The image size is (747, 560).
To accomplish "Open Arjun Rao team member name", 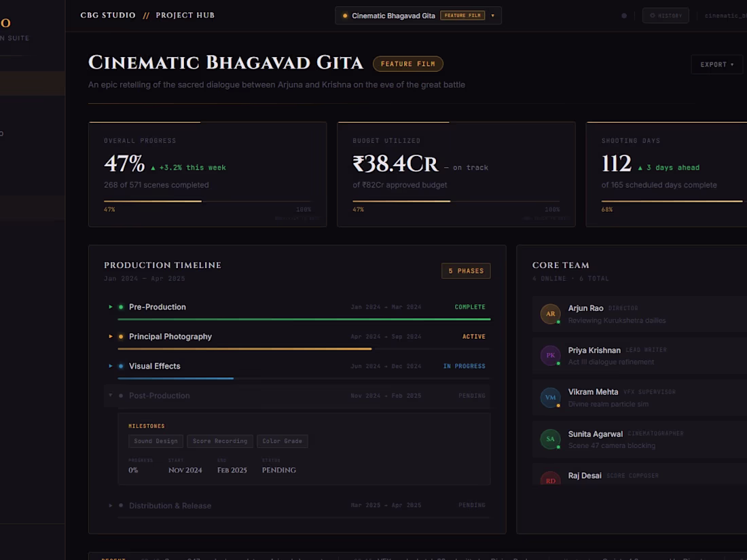I will pos(585,308).
